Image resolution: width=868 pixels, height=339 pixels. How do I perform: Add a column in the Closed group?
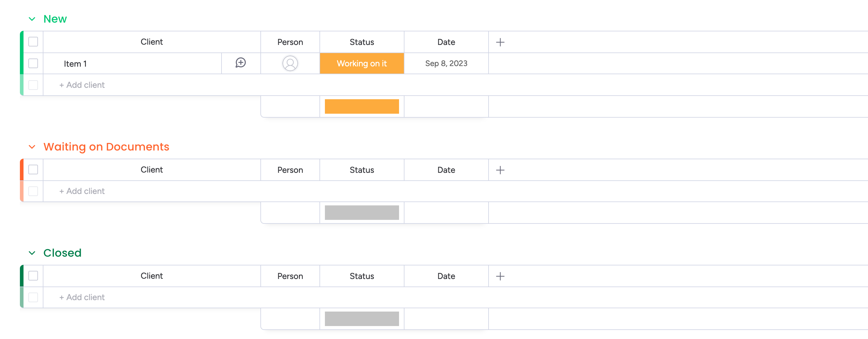(500, 276)
